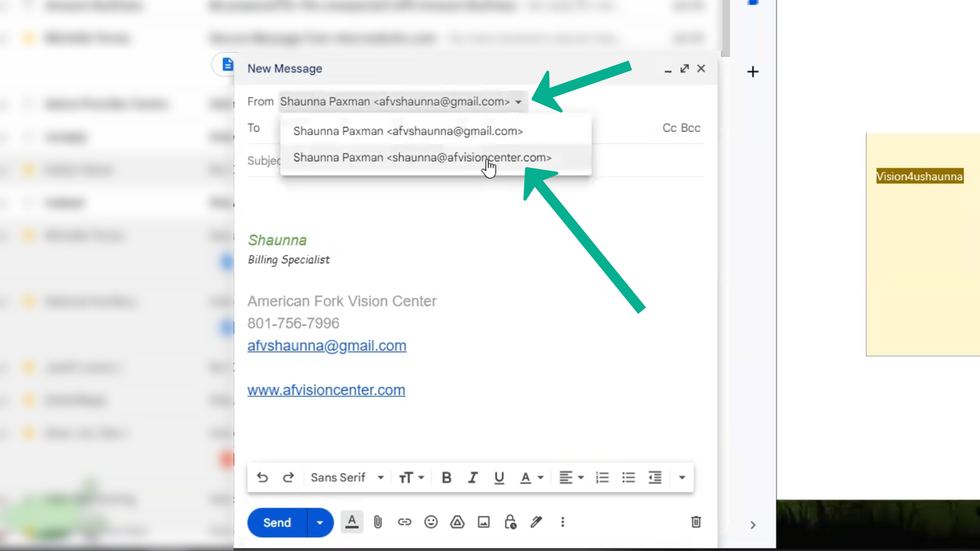Screen dimensions: 980x551
Task: Open the emoji picker icon
Action: [x=431, y=522]
